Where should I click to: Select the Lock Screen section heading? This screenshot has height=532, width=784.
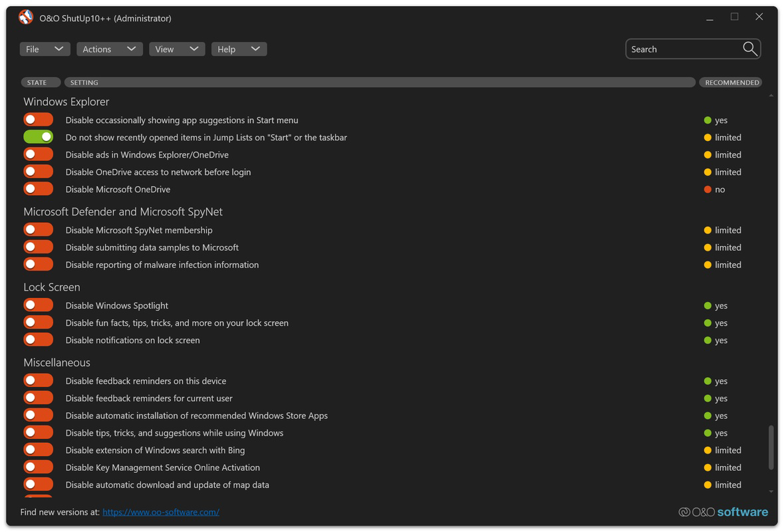click(51, 287)
